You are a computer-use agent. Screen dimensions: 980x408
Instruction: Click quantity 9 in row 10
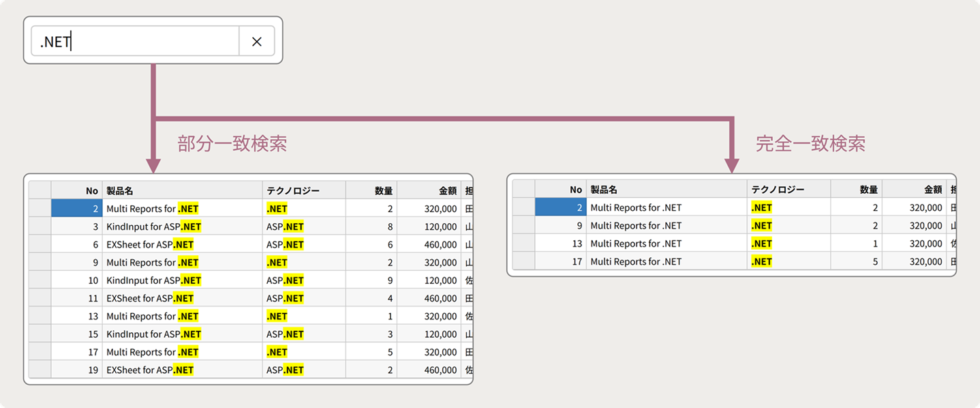click(371, 280)
